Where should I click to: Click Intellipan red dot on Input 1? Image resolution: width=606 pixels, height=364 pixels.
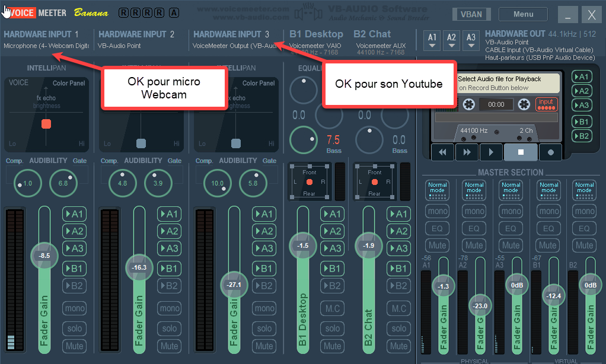(x=46, y=124)
